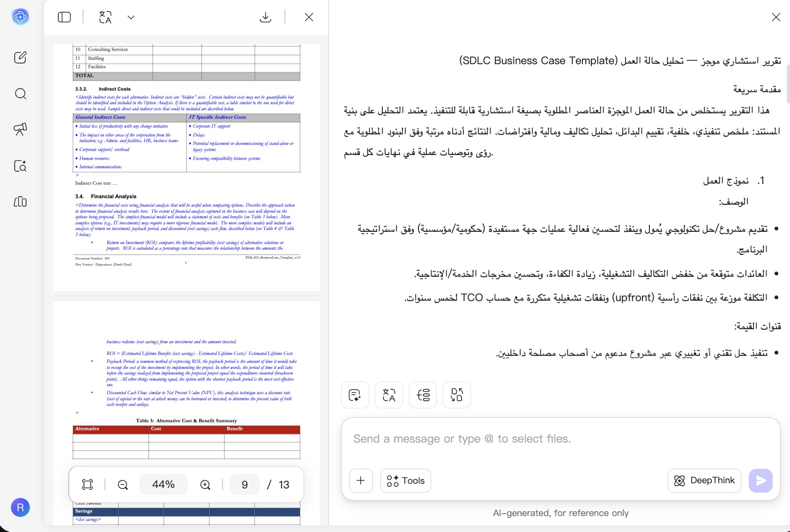Open the document search sidebar icon
The width and height of the screenshot is (790, 532).
pos(20,166)
